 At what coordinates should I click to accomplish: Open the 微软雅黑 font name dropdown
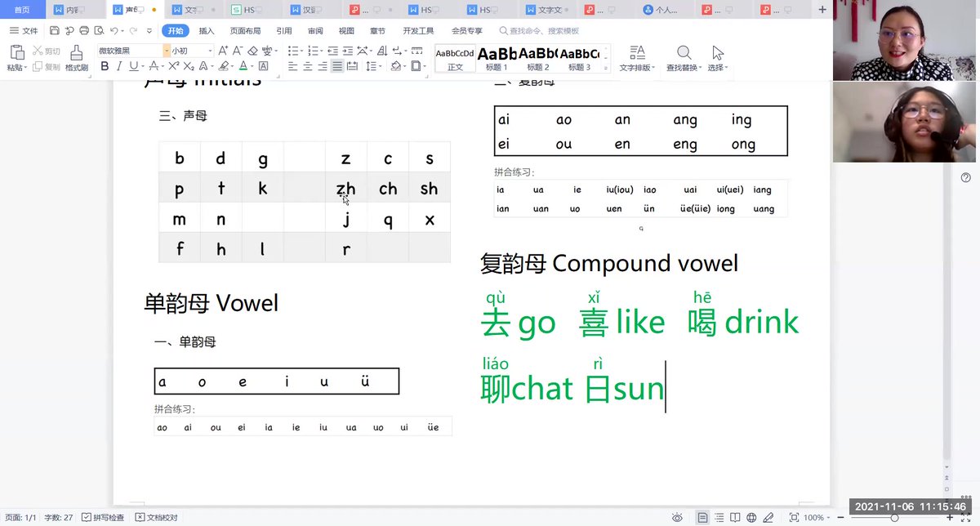pyautogui.click(x=167, y=51)
